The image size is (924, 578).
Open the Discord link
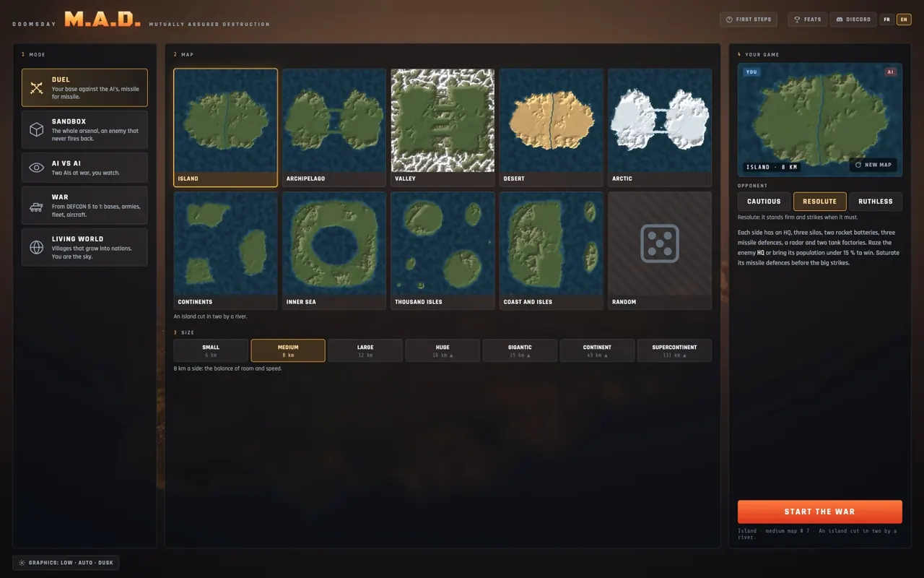click(853, 20)
